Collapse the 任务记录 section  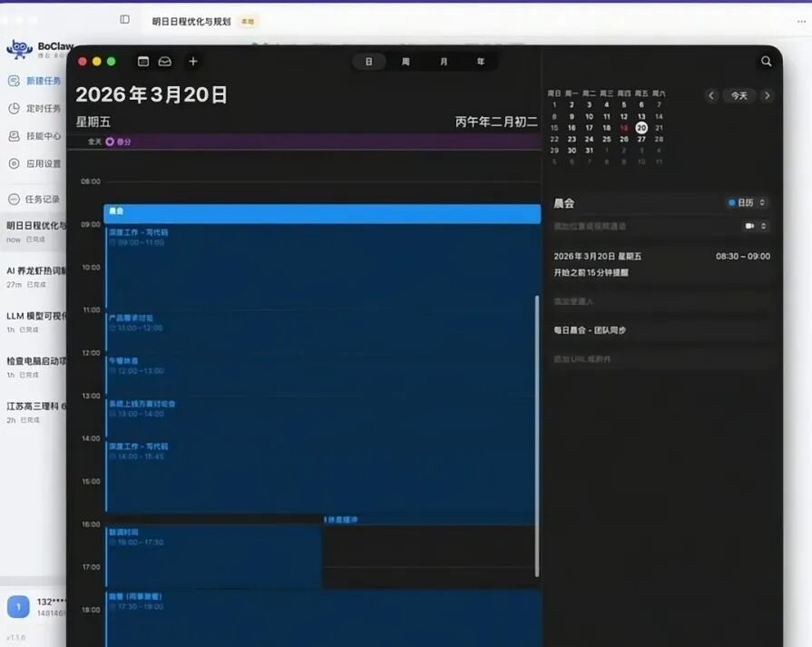pyautogui.click(x=15, y=199)
